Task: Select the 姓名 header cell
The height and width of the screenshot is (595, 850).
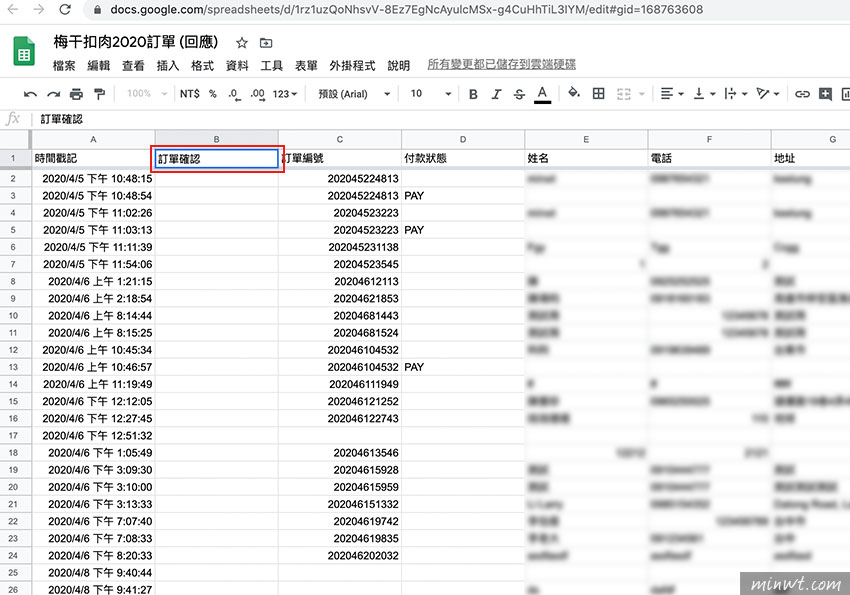Action: [586, 158]
